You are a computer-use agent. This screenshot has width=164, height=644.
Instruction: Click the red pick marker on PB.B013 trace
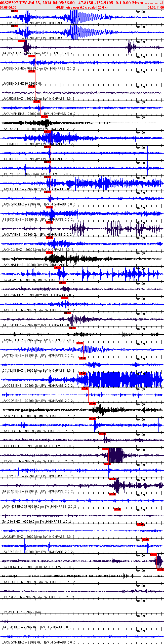click(x=14, y=11)
